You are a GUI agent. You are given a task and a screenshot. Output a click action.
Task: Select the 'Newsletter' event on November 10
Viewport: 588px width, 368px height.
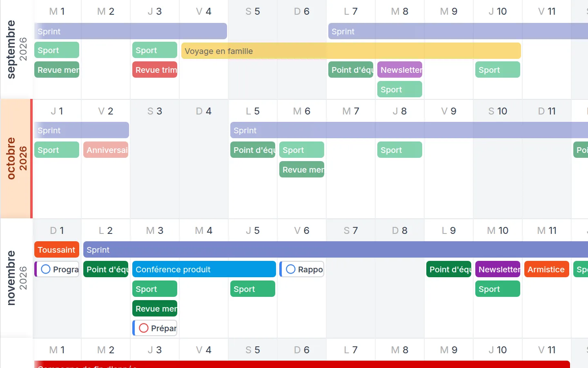(x=498, y=269)
